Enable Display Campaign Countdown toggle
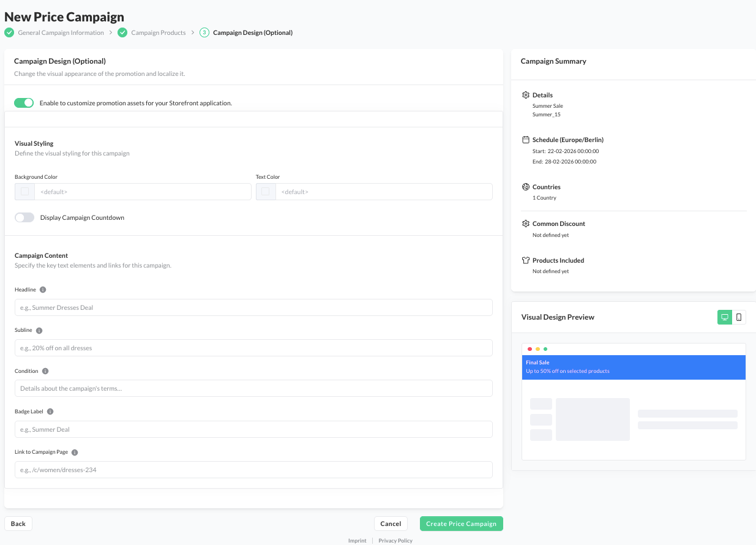 tap(24, 217)
